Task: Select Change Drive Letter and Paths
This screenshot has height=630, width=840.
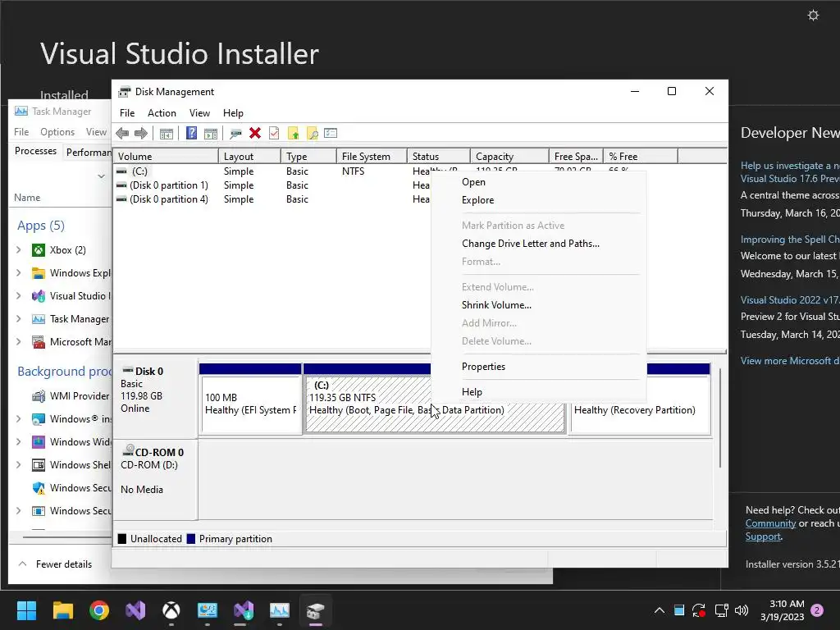Action: point(538,243)
